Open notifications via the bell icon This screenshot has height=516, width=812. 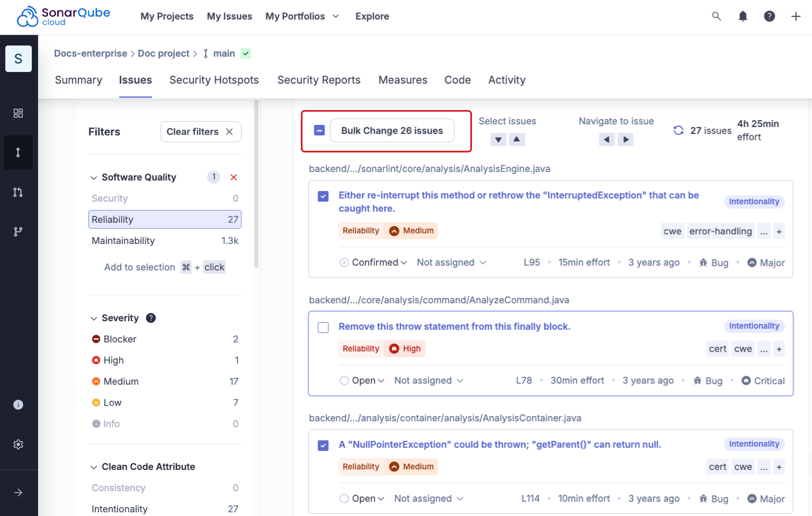(x=743, y=16)
